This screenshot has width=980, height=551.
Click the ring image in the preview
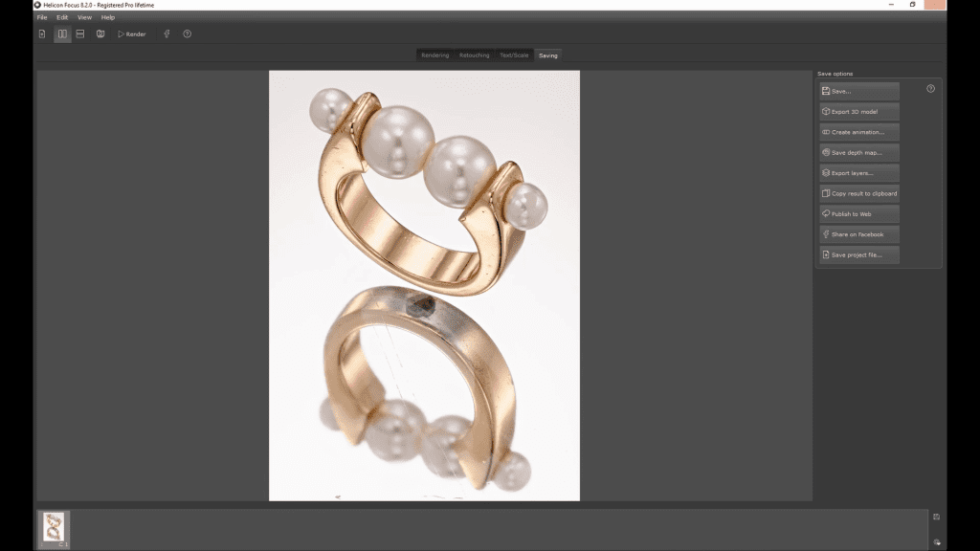coord(424,285)
